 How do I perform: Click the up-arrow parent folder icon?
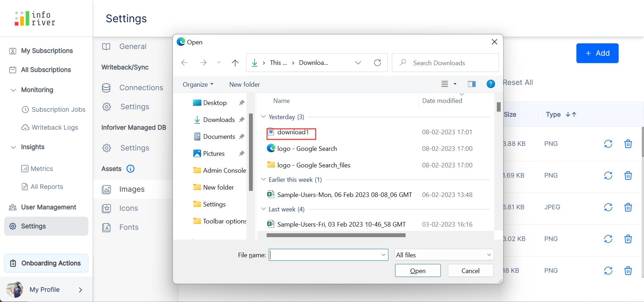point(235,63)
